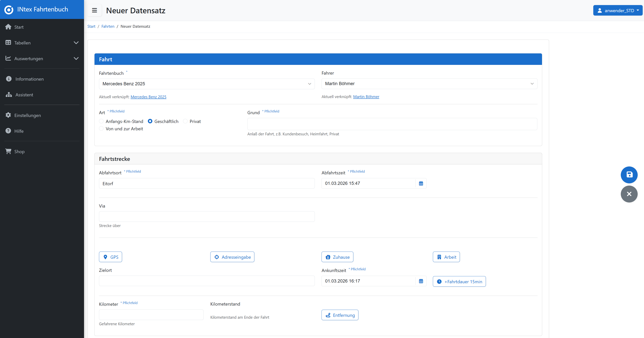The width and height of the screenshot is (644, 338).
Task: Select Anfangs-Km-Stand radio option
Action: click(x=101, y=121)
